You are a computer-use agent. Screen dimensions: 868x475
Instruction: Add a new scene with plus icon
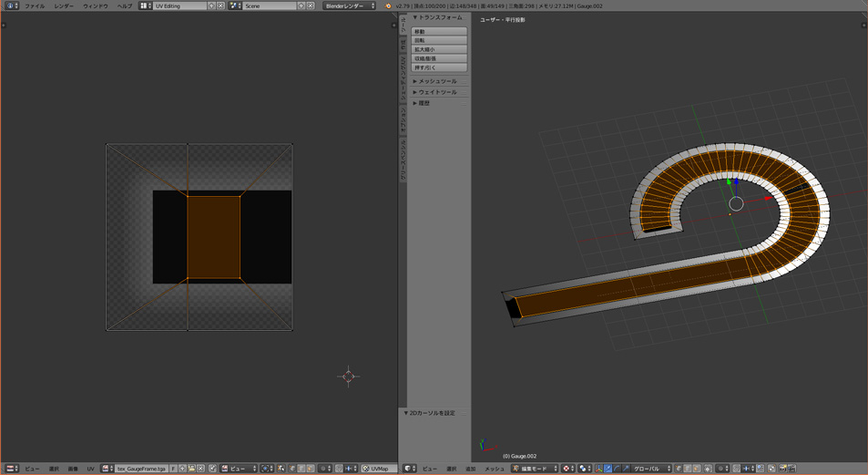(x=301, y=5)
